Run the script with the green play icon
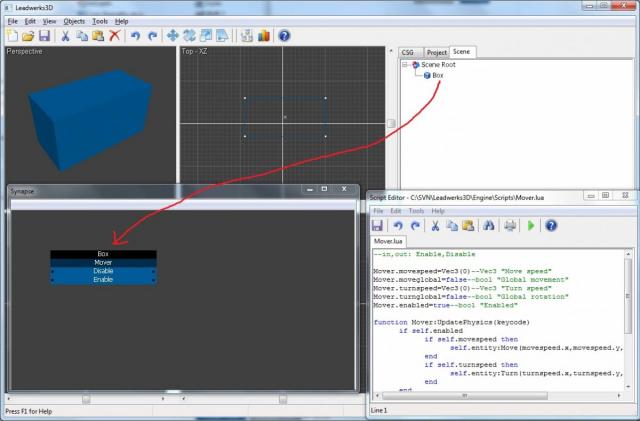The height and width of the screenshot is (421, 640). coord(531,226)
